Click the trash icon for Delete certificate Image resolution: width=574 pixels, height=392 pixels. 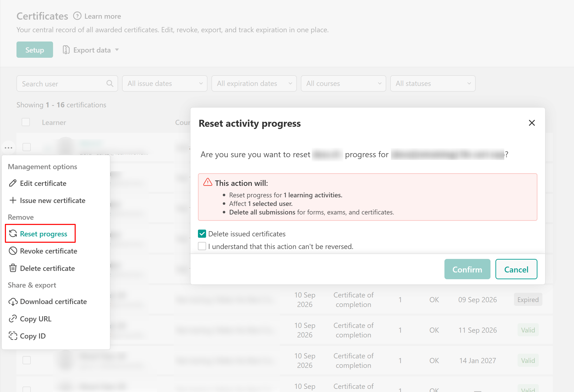(x=13, y=268)
